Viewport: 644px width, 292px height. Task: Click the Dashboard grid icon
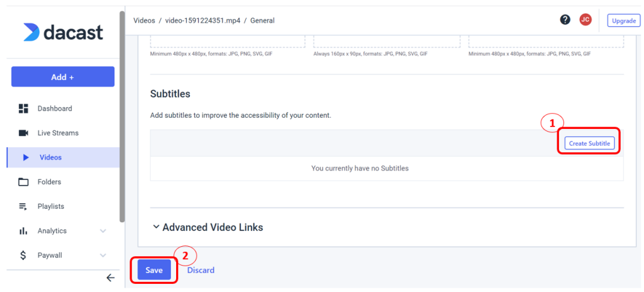coord(23,109)
